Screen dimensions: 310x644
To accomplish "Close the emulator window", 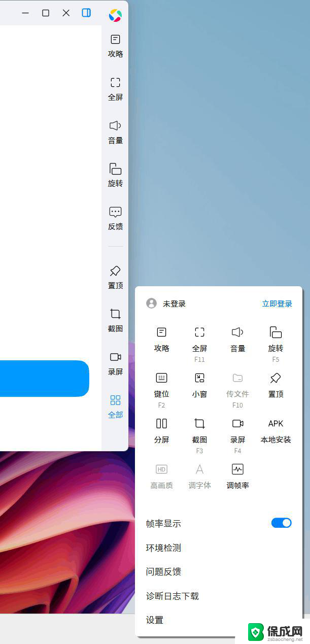I will pos(66,13).
